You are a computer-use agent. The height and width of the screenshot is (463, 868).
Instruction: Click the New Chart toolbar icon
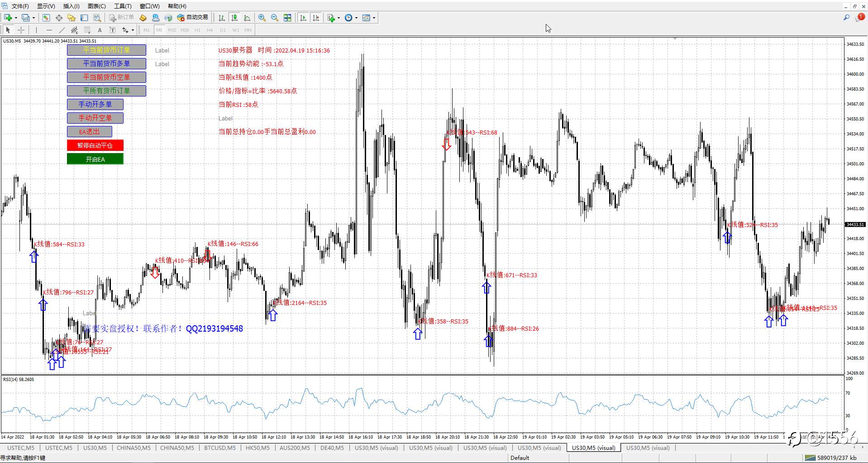8,18
